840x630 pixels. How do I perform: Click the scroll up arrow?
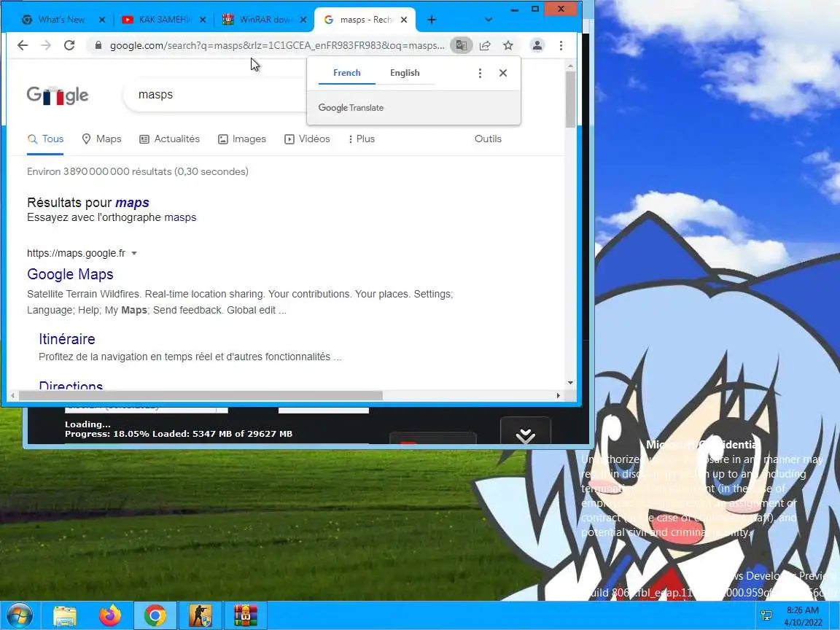click(570, 66)
